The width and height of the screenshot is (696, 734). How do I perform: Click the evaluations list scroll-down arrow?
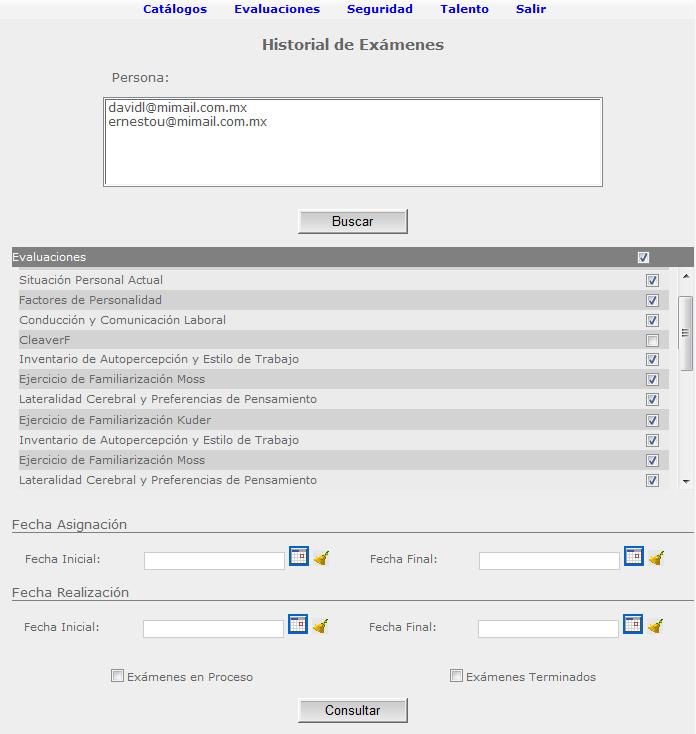(x=686, y=481)
